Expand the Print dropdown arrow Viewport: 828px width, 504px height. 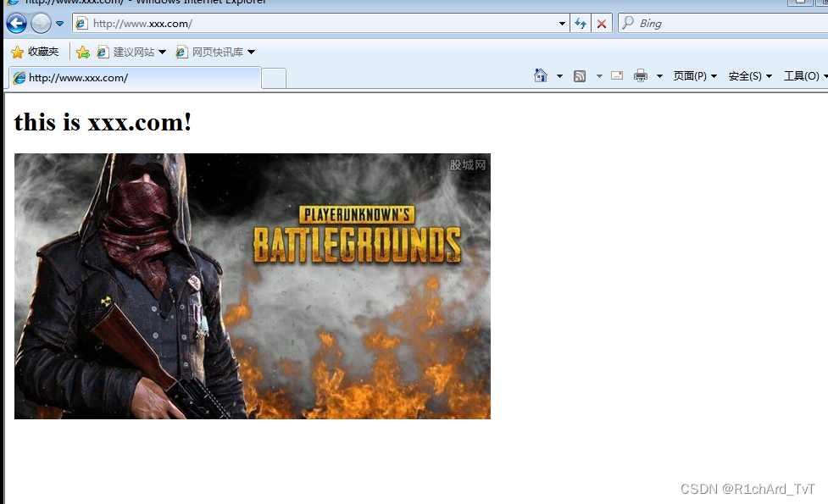coord(659,76)
